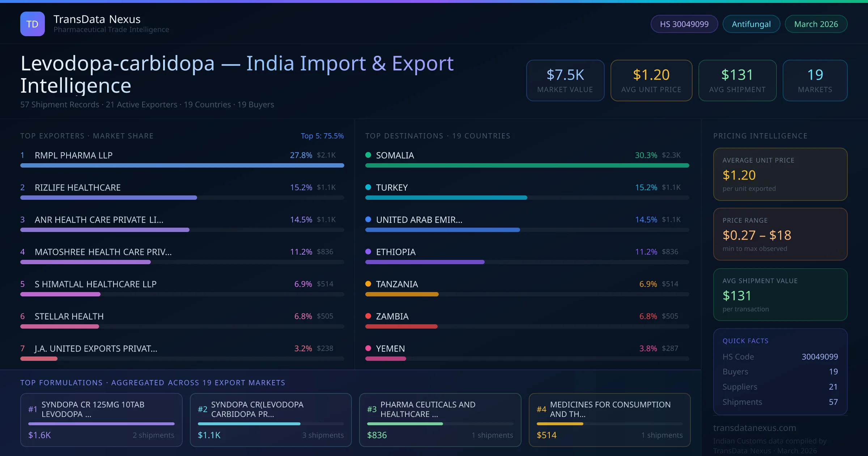Click the red dot beside Zambia
This screenshot has height=456, width=868.
point(368,316)
